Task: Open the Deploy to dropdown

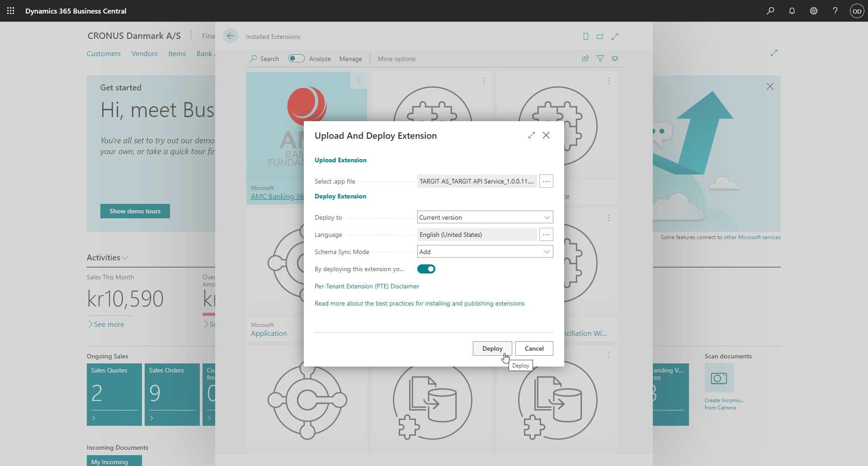Action: click(x=485, y=217)
